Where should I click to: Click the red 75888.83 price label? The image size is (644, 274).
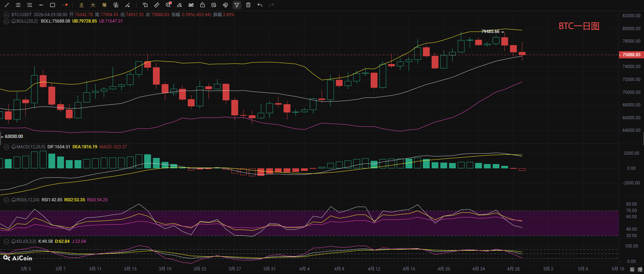pos(631,55)
